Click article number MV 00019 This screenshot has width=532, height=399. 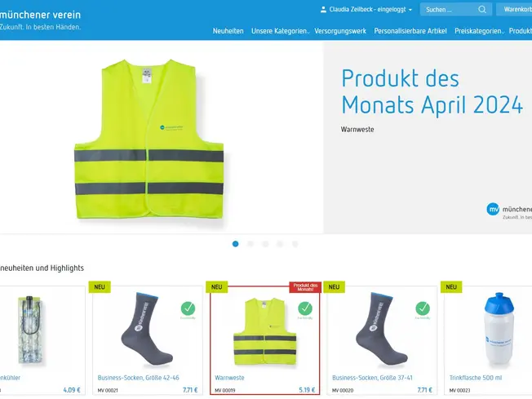(x=225, y=391)
